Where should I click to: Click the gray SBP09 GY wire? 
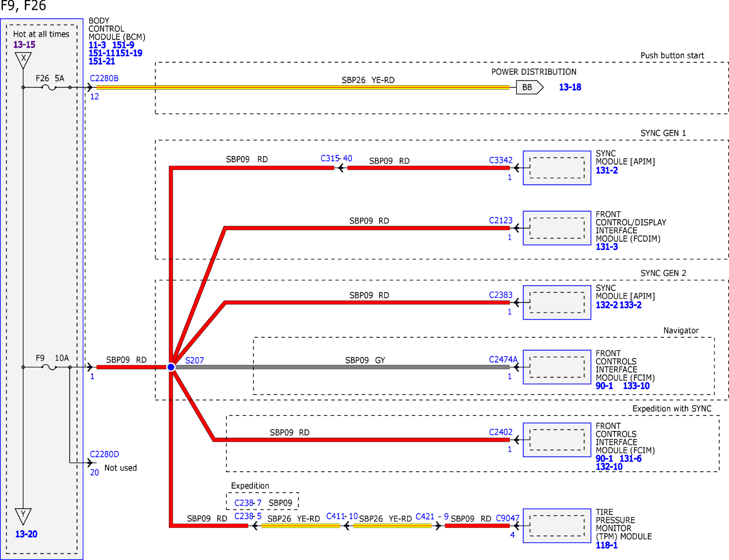coord(342,367)
